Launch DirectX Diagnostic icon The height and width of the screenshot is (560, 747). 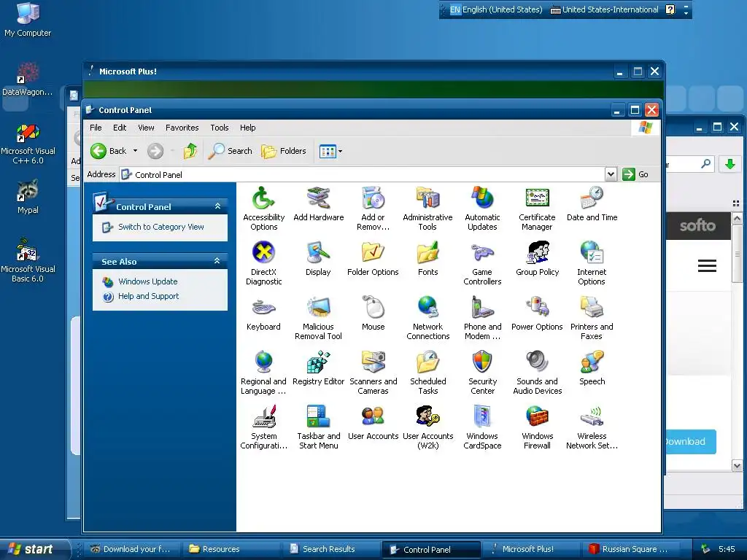pyautogui.click(x=263, y=253)
